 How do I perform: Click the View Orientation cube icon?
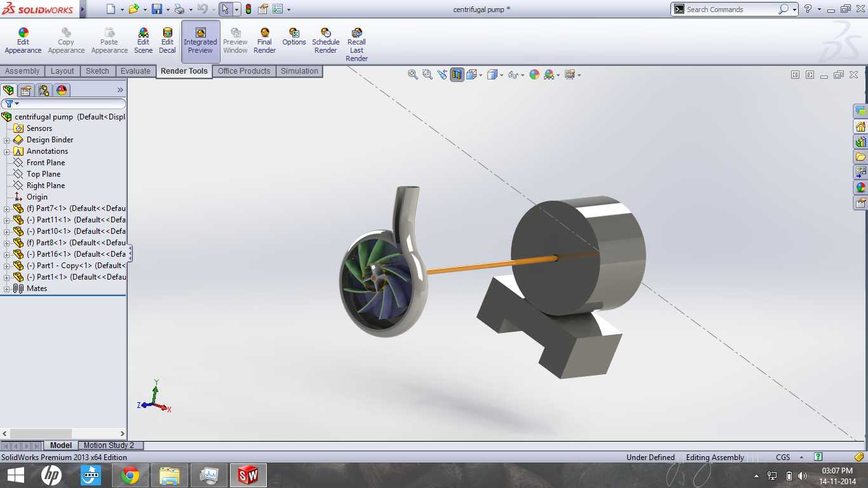point(471,74)
